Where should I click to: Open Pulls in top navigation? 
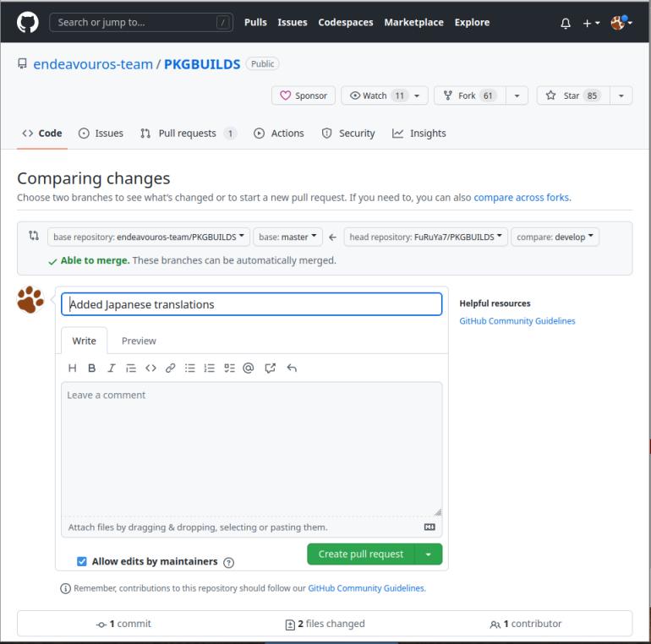click(x=255, y=23)
